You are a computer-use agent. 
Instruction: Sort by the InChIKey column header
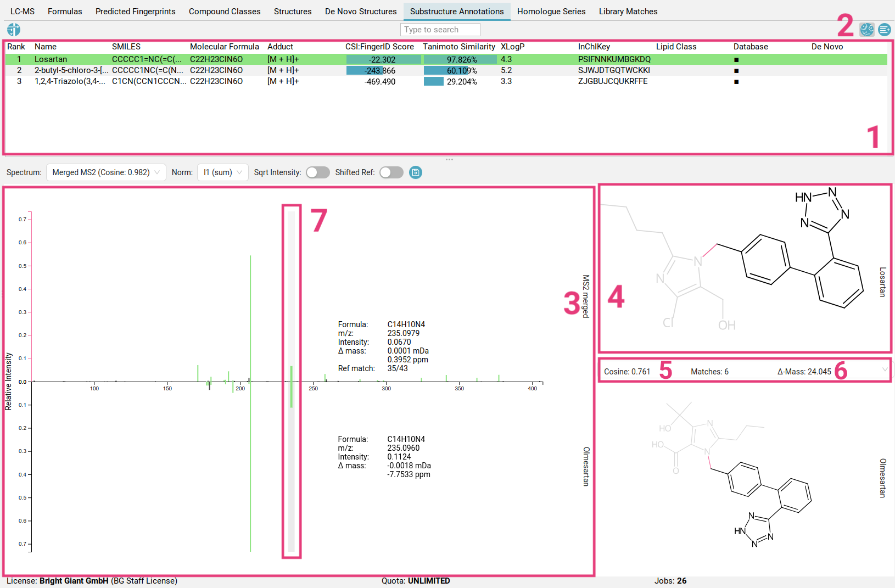pos(594,47)
